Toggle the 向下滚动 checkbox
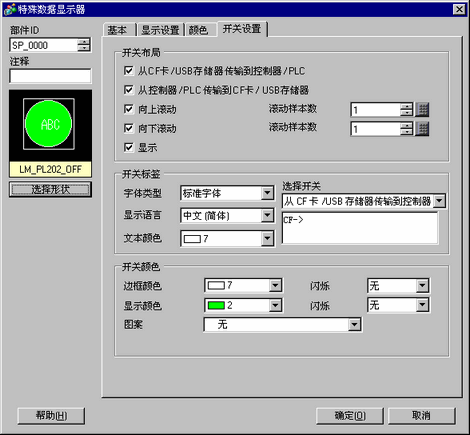Screen dimensions: 470x435 coord(128,128)
